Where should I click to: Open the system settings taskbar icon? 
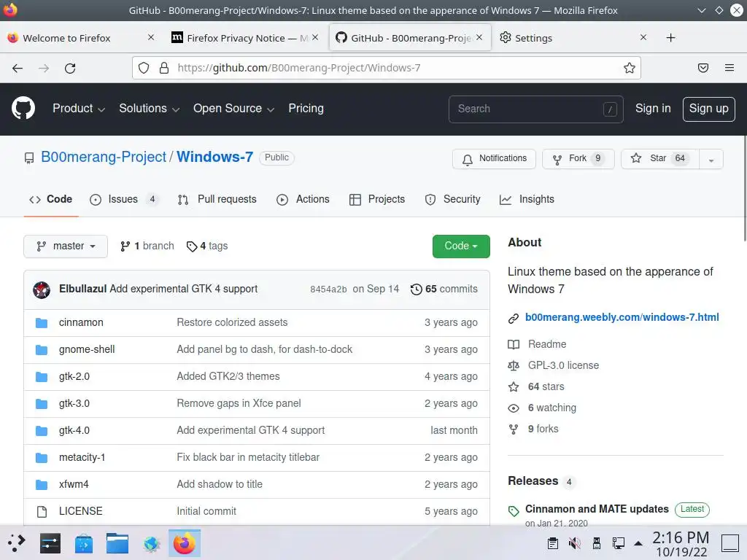click(x=50, y=543)
